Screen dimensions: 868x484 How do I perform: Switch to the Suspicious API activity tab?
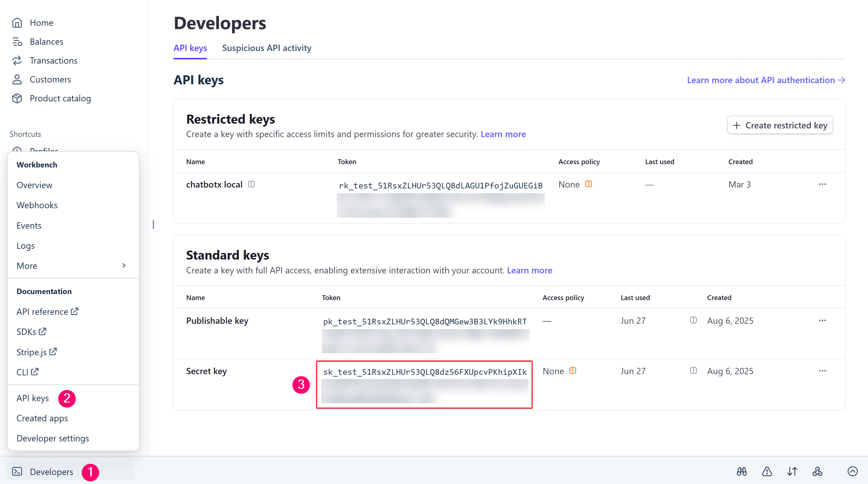tap(267, 48)
